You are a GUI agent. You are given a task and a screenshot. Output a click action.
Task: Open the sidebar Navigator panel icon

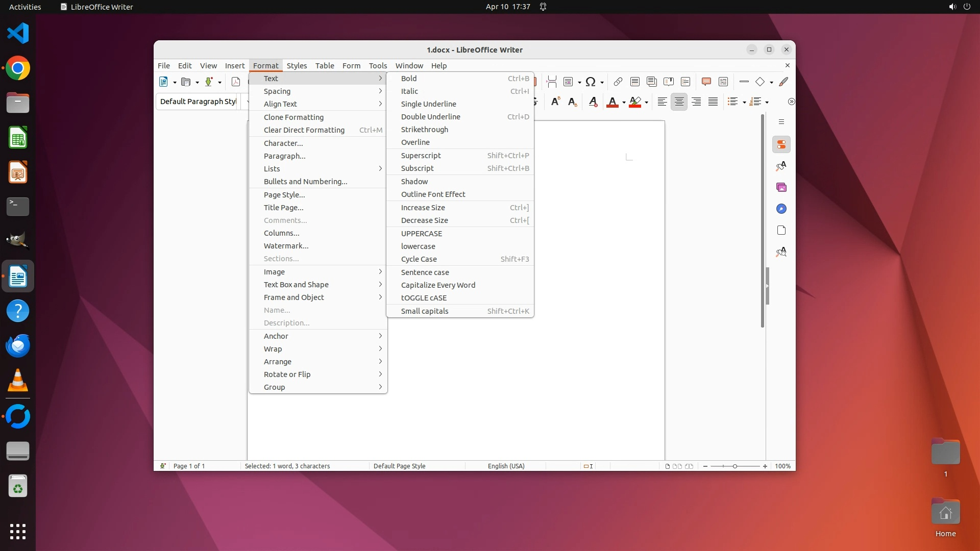(781, 209)
